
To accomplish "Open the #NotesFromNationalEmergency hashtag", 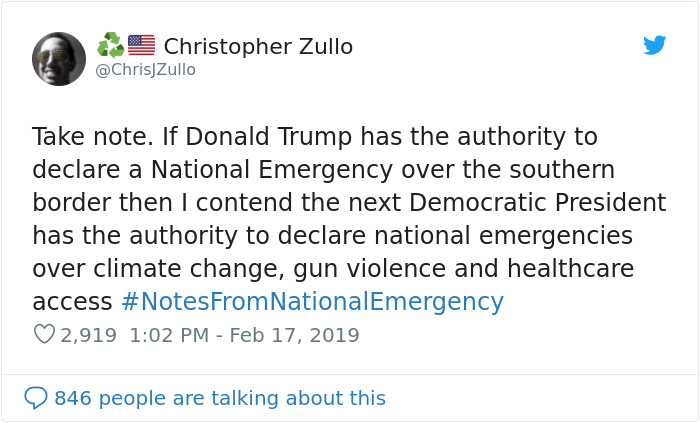I will [311, 302].
